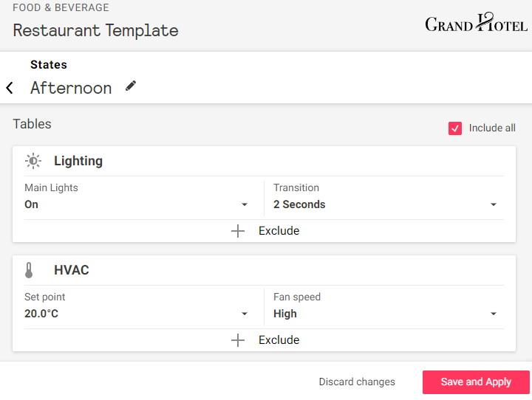
Task: Click the plus icon in Lighting Exclude row
Action: click(x=238, y=231)
